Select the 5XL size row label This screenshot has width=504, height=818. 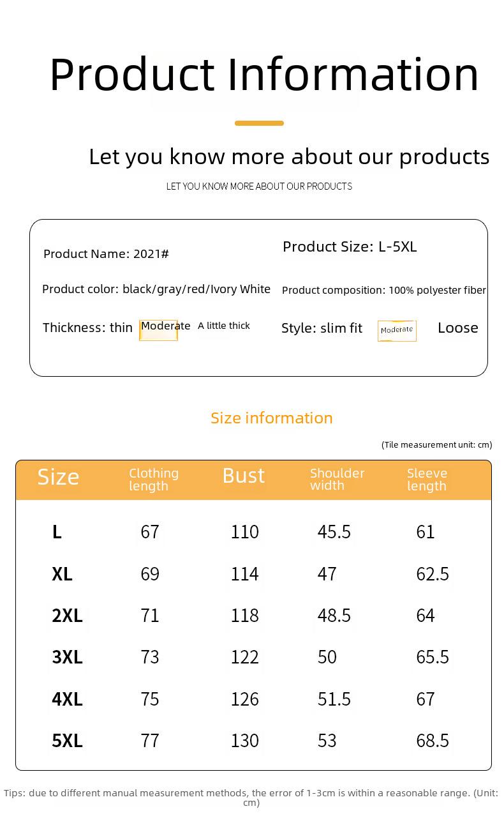67,741
